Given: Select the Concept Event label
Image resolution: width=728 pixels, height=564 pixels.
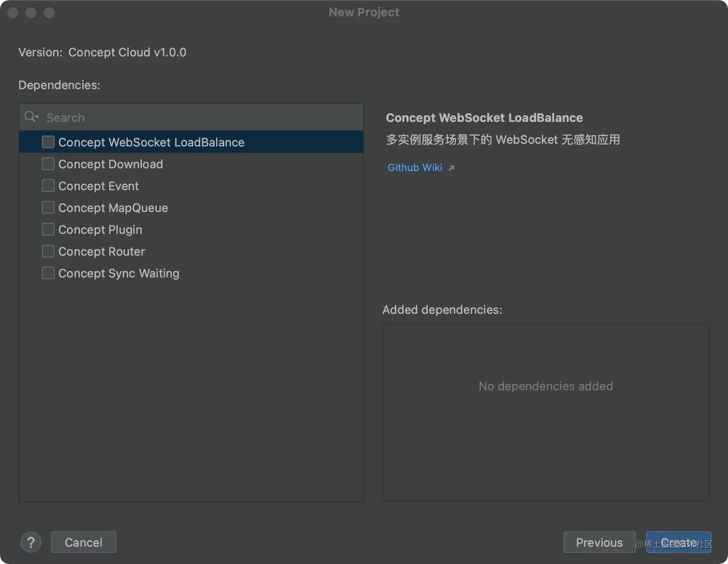Looking at the screenshot, I should click(99, 186).
